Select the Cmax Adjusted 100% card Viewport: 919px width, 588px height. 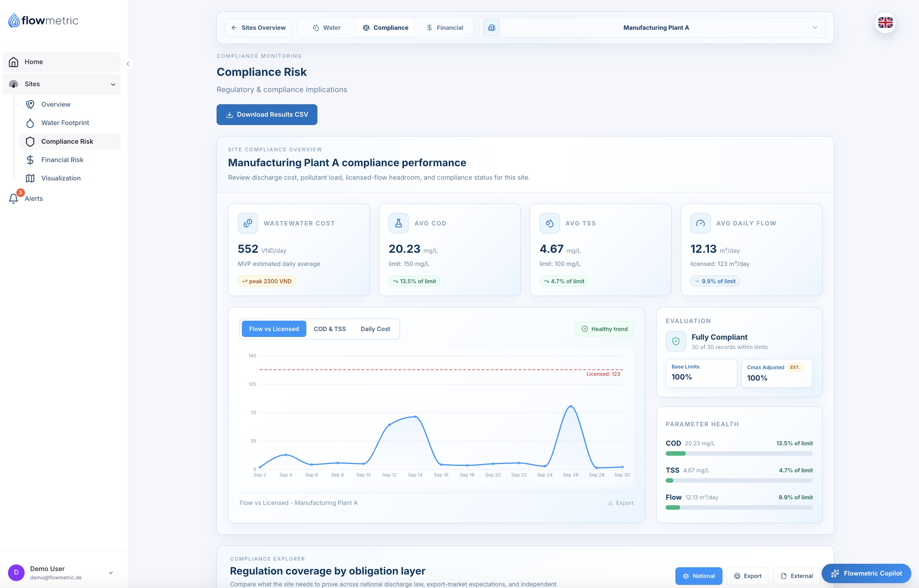click(777, 373)
